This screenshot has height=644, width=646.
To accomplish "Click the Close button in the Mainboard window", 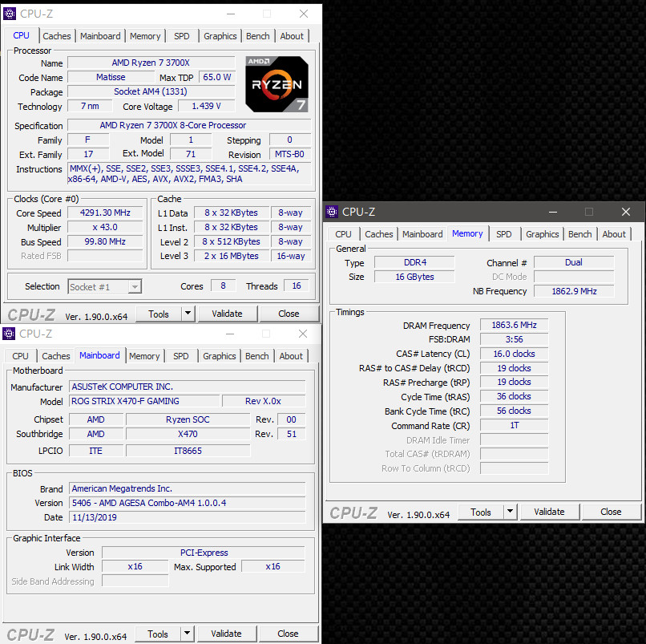I will click(288, 634).
